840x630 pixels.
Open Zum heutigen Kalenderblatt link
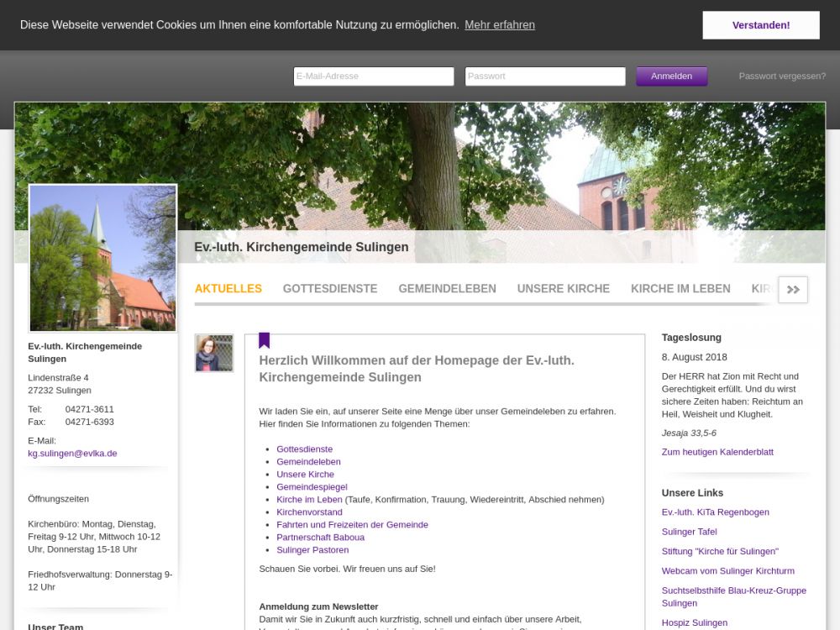point(717,452)
